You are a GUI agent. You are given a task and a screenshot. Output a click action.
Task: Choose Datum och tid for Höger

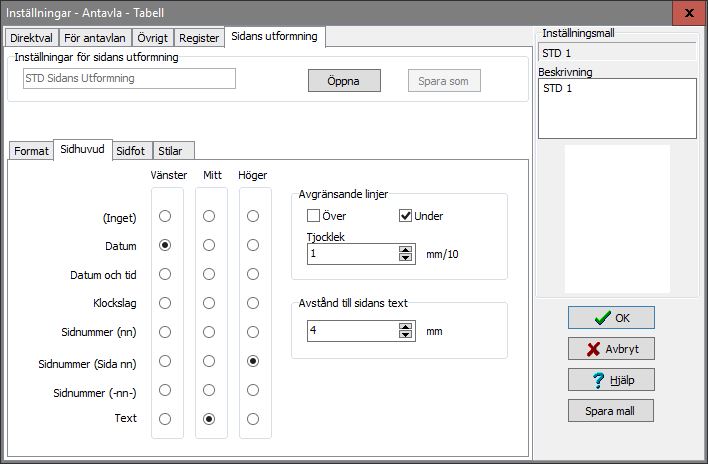pos(253,274)
